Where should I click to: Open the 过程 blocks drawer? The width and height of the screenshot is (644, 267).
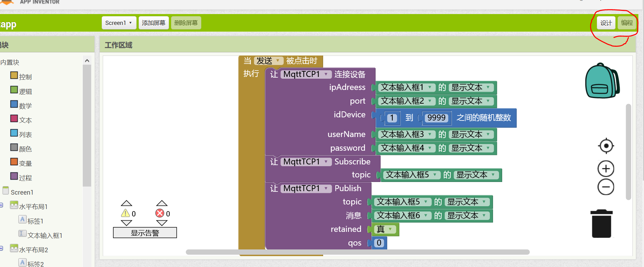point(21,177)
